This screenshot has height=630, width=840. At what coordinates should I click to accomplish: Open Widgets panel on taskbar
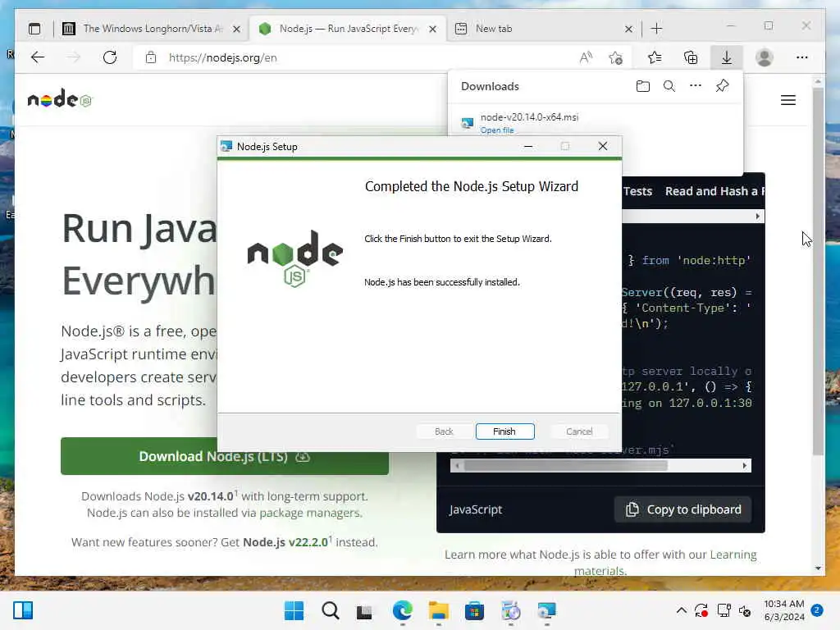coord(23,610)
